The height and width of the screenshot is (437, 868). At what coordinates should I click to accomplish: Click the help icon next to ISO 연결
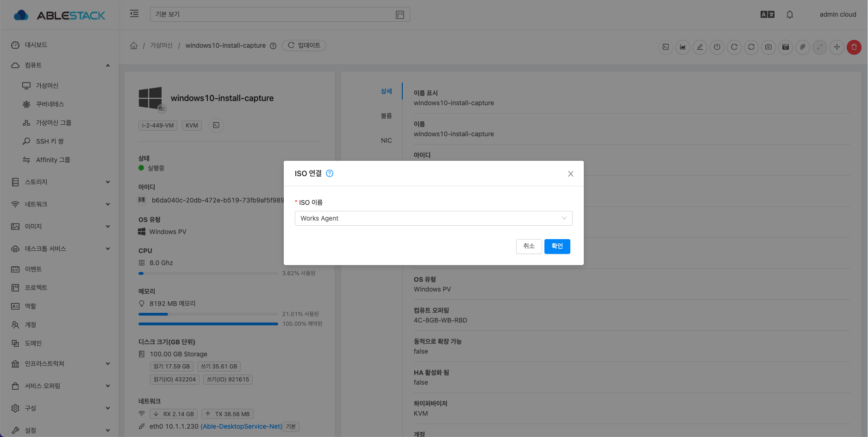[x=329, y=173]
